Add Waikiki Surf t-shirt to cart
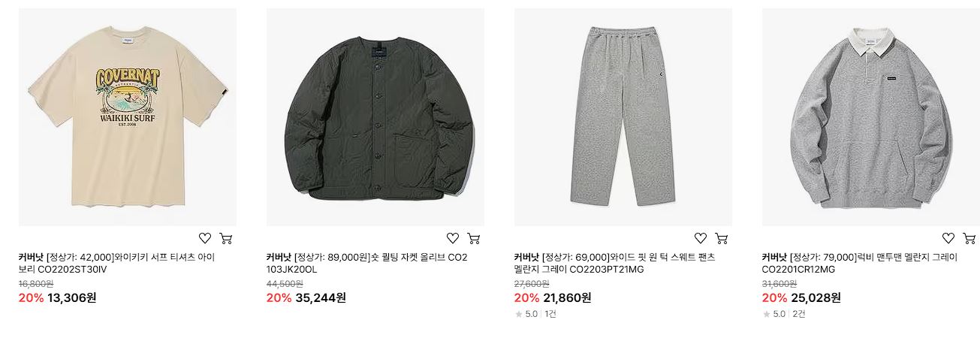The height and width of the screenshot is (341, 980). [x=225, y=238]
